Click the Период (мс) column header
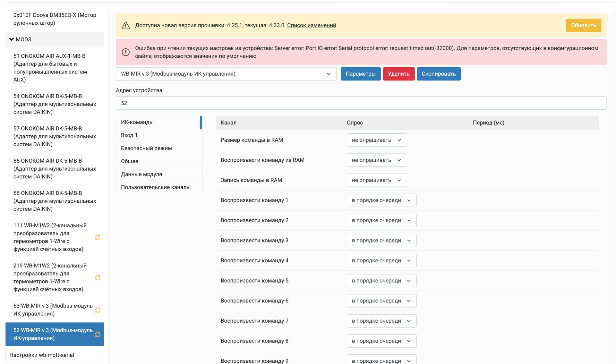 click(x=488, y=123)
